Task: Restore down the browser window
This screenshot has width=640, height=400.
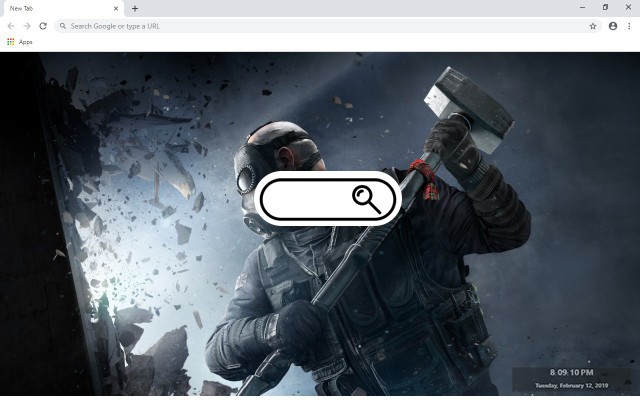Action: point(605,7)
